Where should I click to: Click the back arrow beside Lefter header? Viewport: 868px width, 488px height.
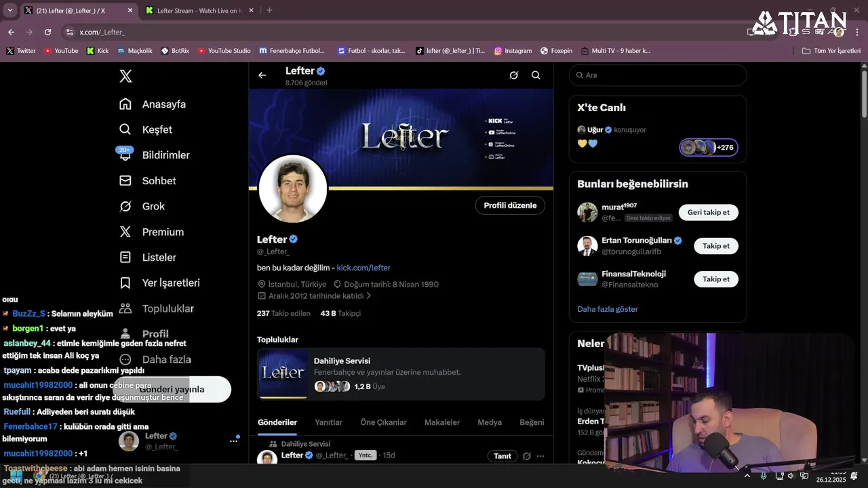point(262,75)
